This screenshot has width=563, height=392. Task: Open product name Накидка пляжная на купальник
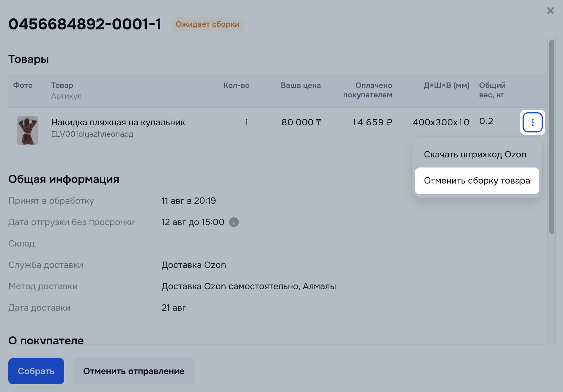[118, 122]
